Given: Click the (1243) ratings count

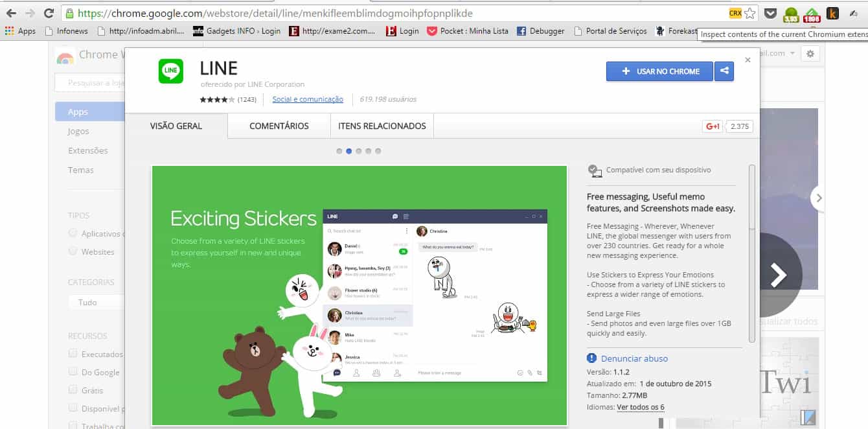Looking at the screenshot, I should pos(247,100).
